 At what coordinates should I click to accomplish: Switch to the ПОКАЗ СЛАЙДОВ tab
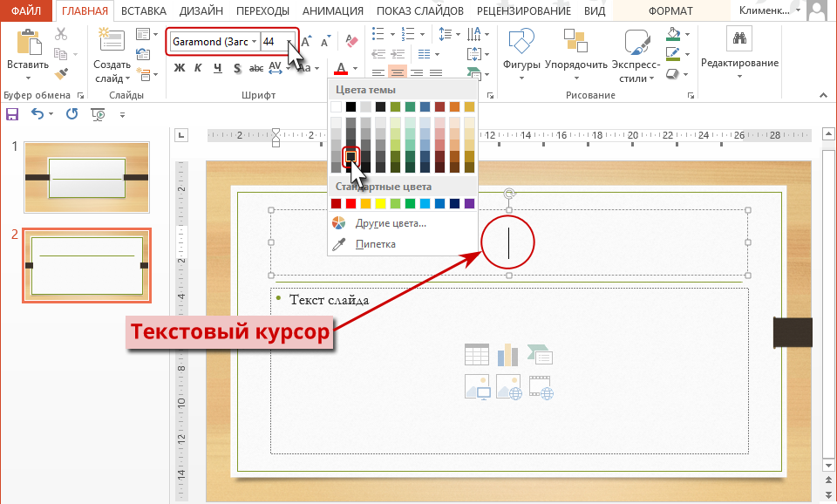420,10
